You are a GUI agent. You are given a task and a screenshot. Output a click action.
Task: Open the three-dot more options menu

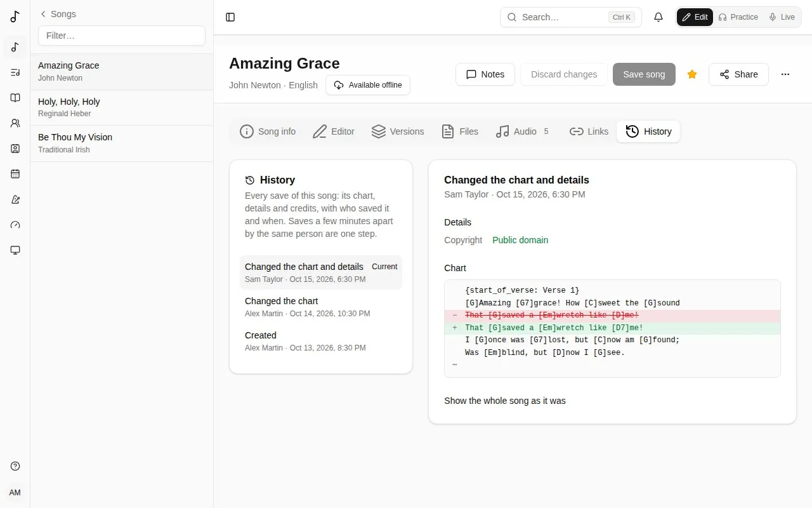pyautogui.click(x=785, y=74)
